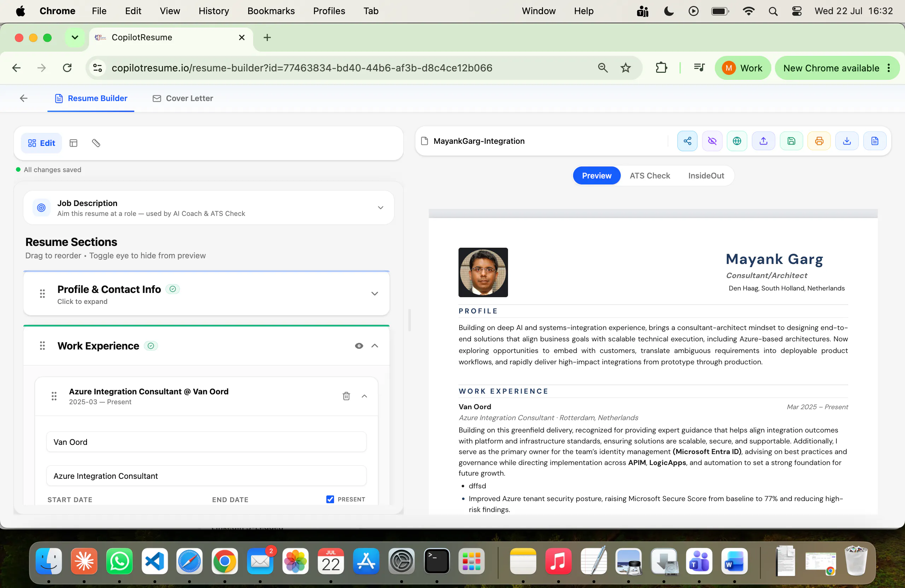Open the Chrome tab search dropdown

[75, 37]
